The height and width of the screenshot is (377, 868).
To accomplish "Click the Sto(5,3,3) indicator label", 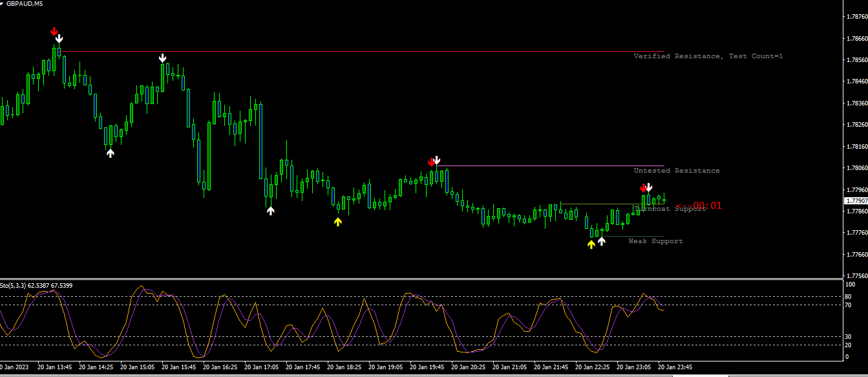I will point(36,285).
